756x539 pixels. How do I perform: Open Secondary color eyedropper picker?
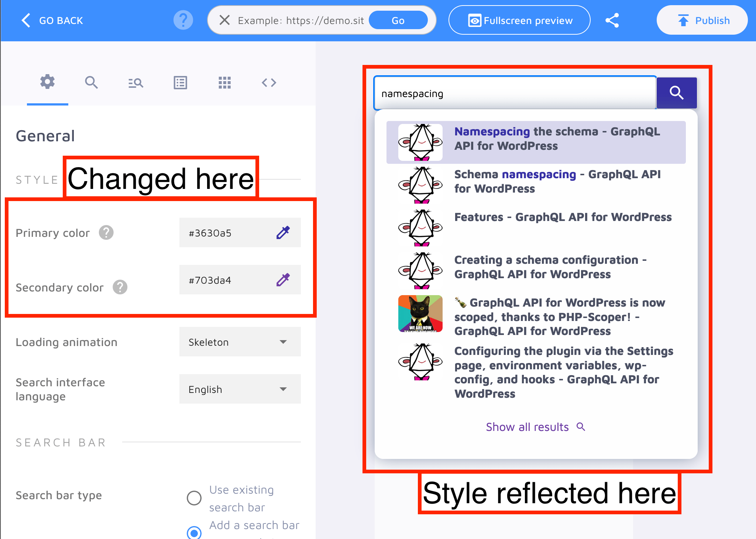[283, 280]
